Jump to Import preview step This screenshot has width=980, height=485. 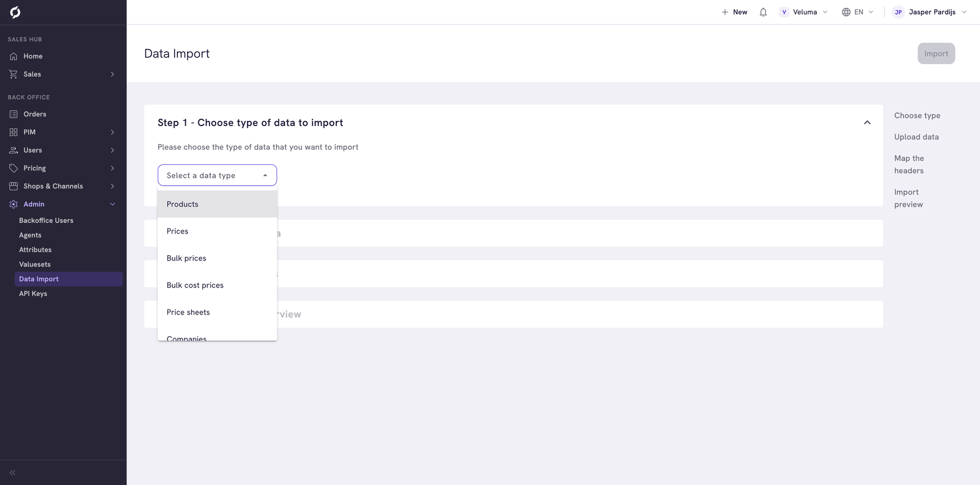pos(908,198)
